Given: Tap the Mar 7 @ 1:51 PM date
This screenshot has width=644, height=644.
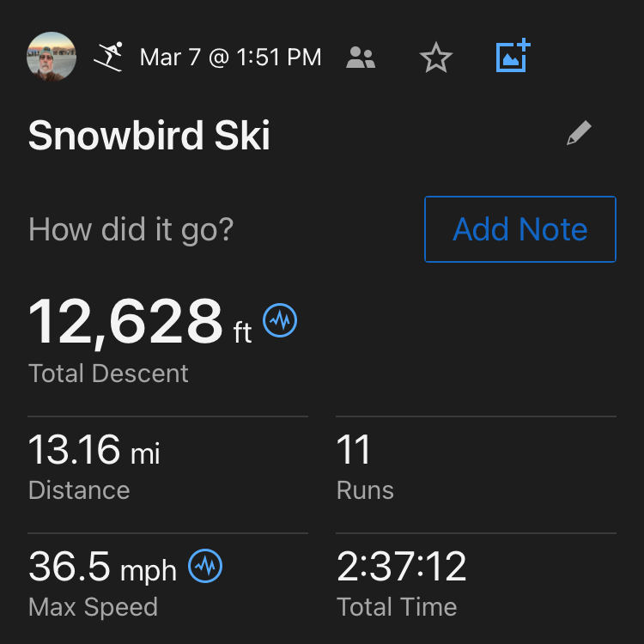Looking at the screenshot, I should [230, 58].
